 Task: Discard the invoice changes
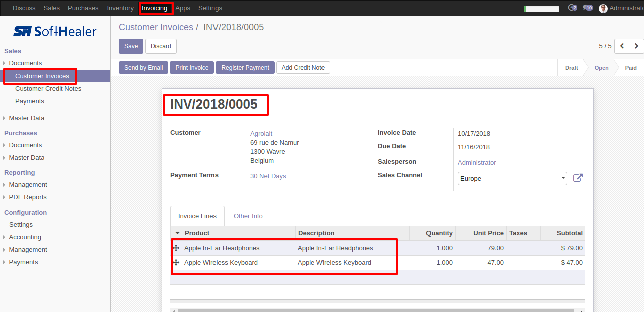[161, 46]
